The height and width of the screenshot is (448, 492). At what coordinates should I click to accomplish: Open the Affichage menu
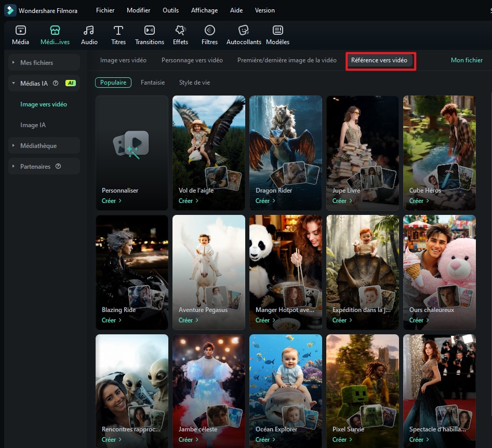click(204, 10)
